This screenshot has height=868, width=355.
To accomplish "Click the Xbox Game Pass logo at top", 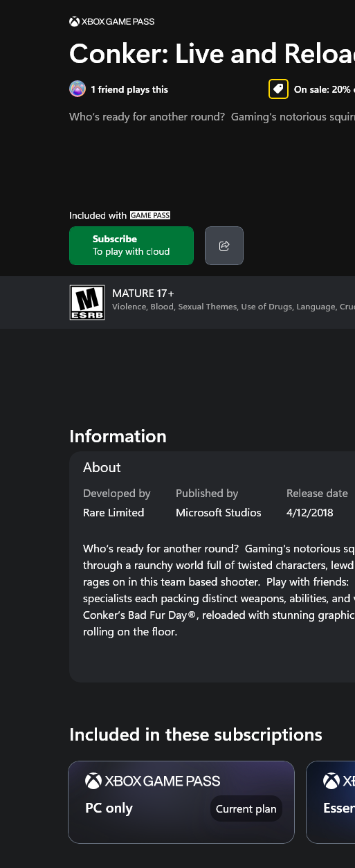I will tap(112, 21).
